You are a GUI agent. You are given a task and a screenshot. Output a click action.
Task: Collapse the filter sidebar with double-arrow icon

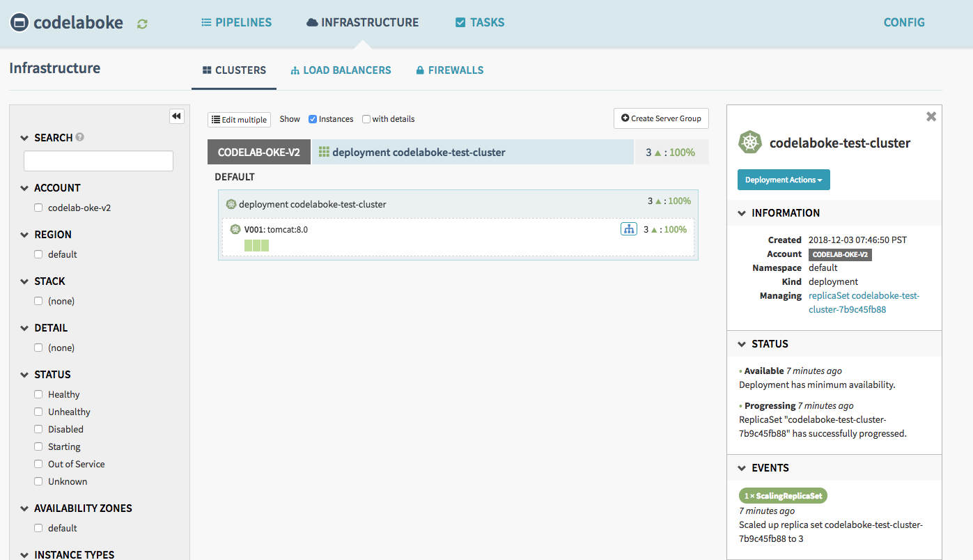[176, 116]
